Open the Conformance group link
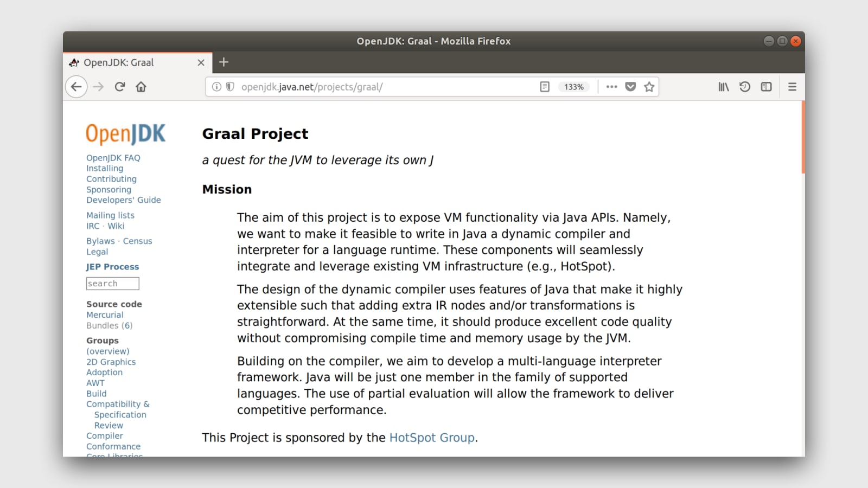 point(113,447)
